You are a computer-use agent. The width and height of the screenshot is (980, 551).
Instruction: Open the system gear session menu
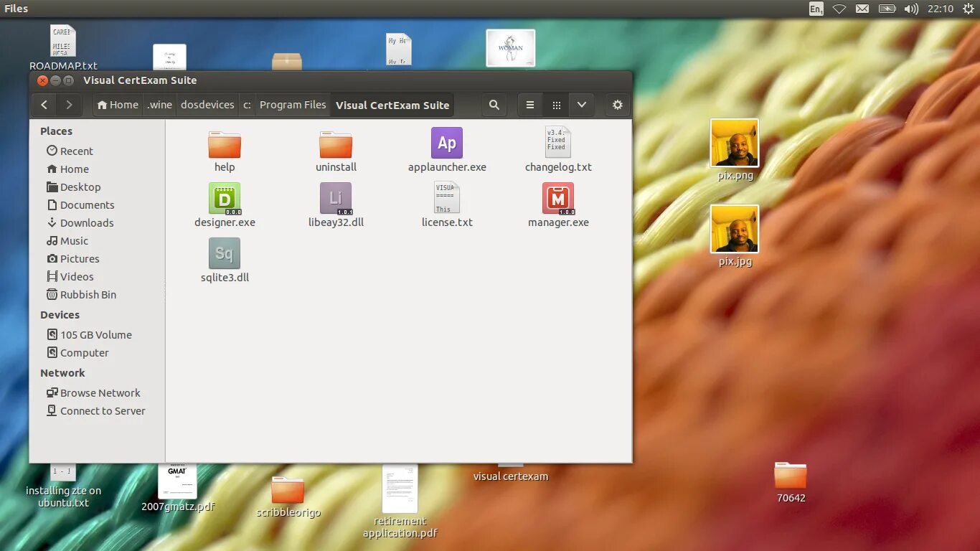coord(967,9)
